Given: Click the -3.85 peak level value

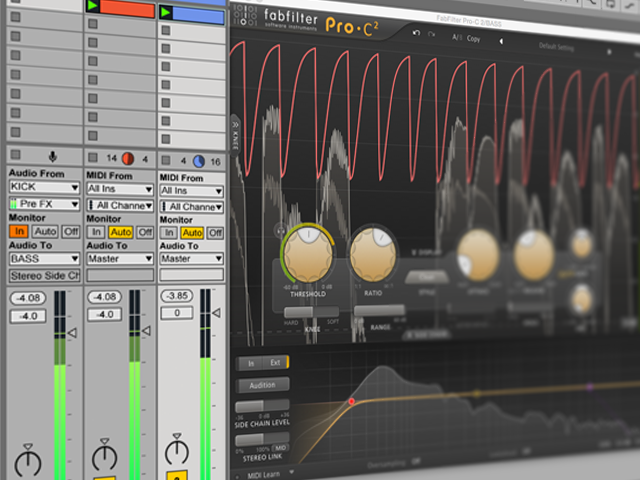Looking at the screenshot, I should point(177,296).
